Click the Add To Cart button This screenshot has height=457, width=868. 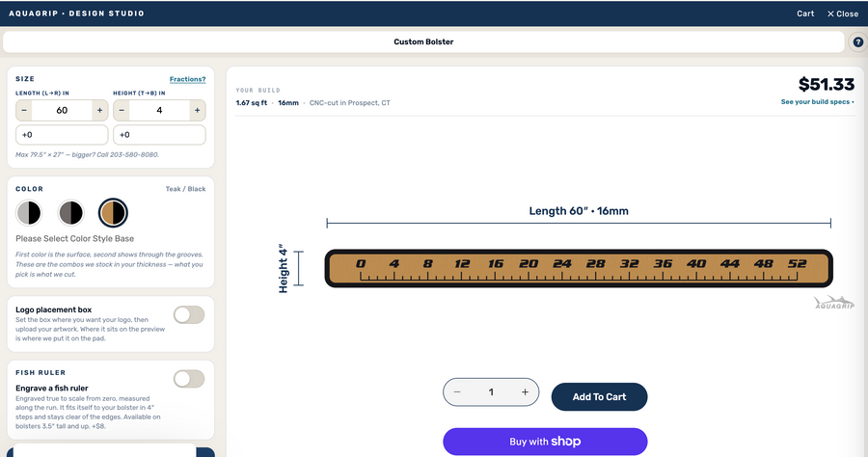tap(600, 396)
